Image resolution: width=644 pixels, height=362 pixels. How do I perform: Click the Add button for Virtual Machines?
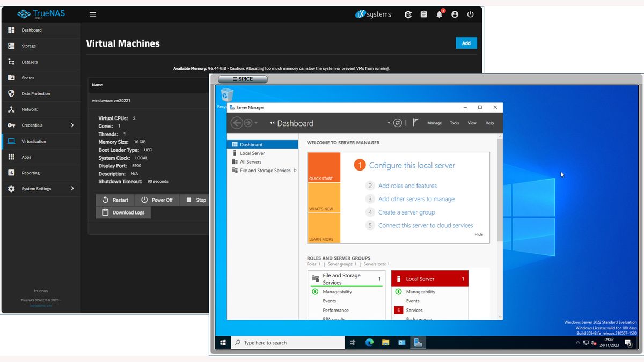pyautogui.click(x=466, y=43)
